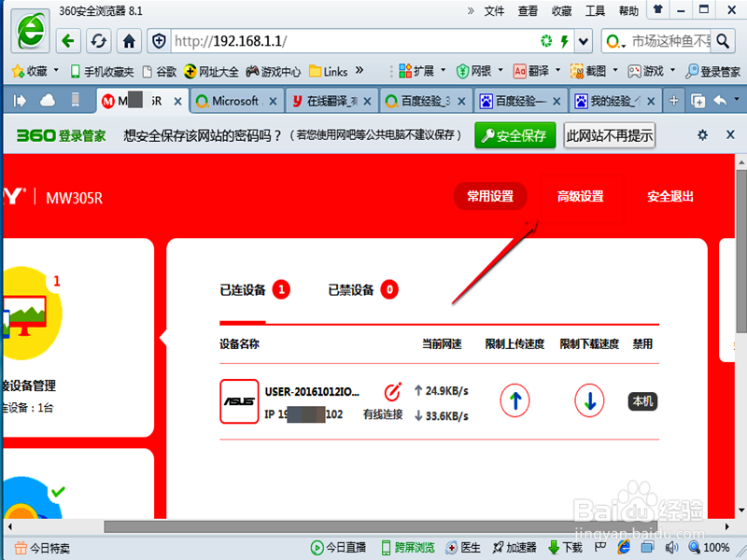Image resolution: width=747 pixels, height=560 pixels.
Task: Click the limit upload speed arrow icon
Action: click(x=515, y=401)
